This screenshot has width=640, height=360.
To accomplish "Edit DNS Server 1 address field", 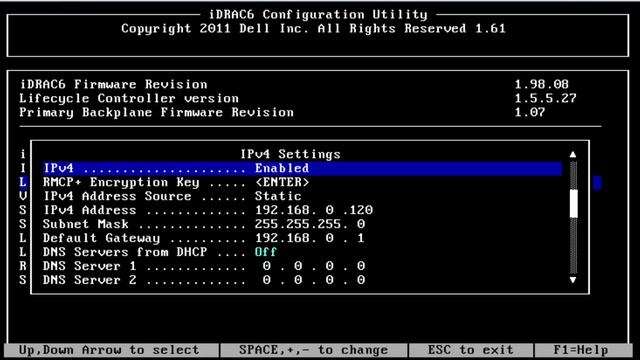I will (313, 266).
